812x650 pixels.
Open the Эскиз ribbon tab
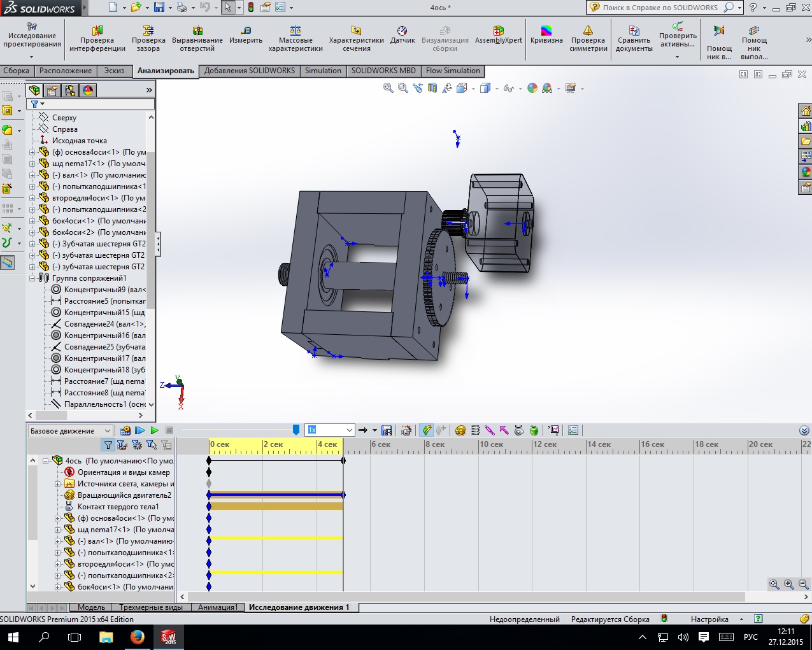[x=115, y=71]
